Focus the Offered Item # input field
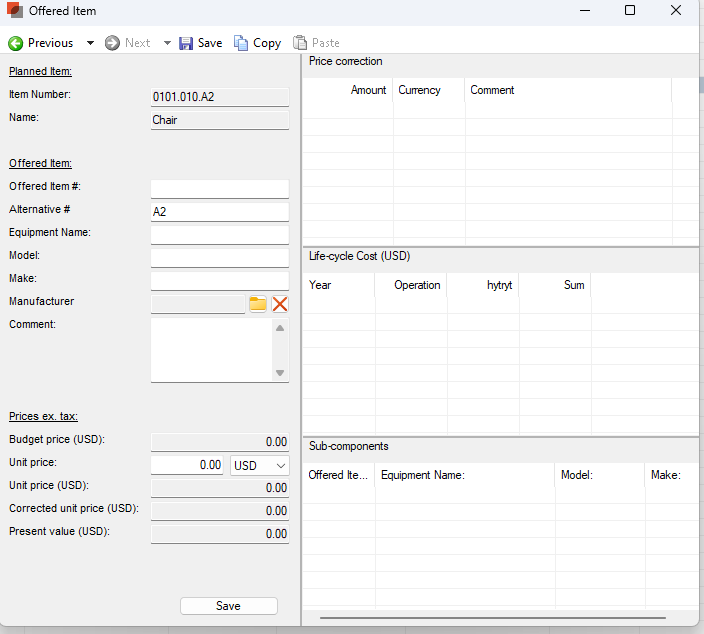The height and width of the screenshot is (634, 704). tap(219, 189)
